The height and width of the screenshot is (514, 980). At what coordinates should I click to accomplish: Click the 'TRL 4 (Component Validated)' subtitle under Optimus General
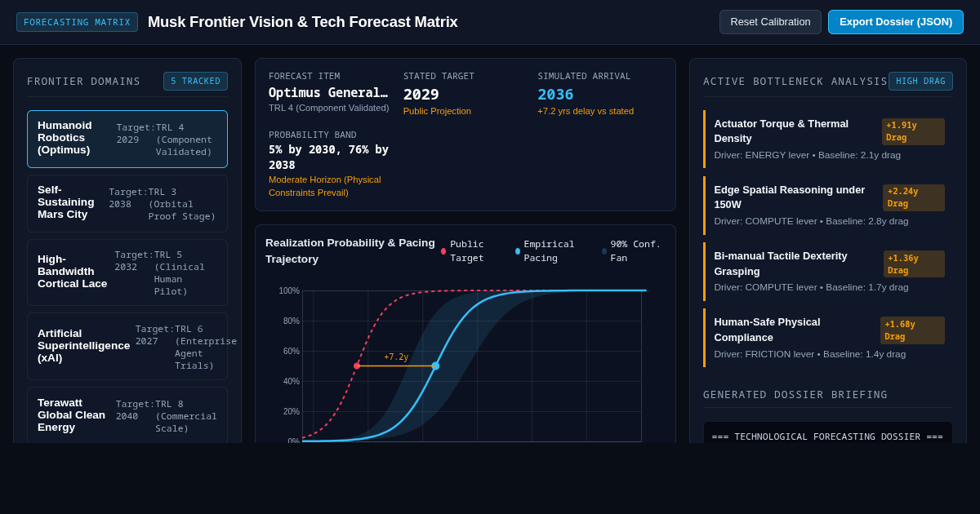point(329,108)
